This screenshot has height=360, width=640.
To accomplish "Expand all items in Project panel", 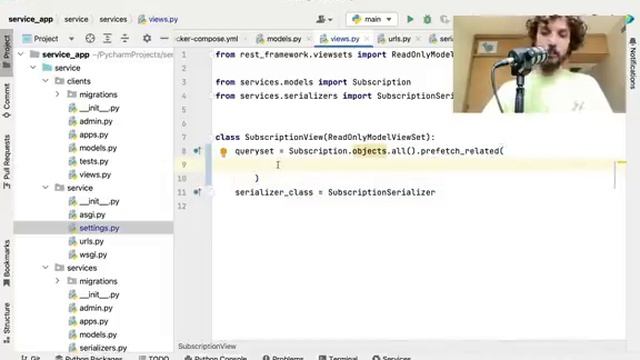I will 107,38.
